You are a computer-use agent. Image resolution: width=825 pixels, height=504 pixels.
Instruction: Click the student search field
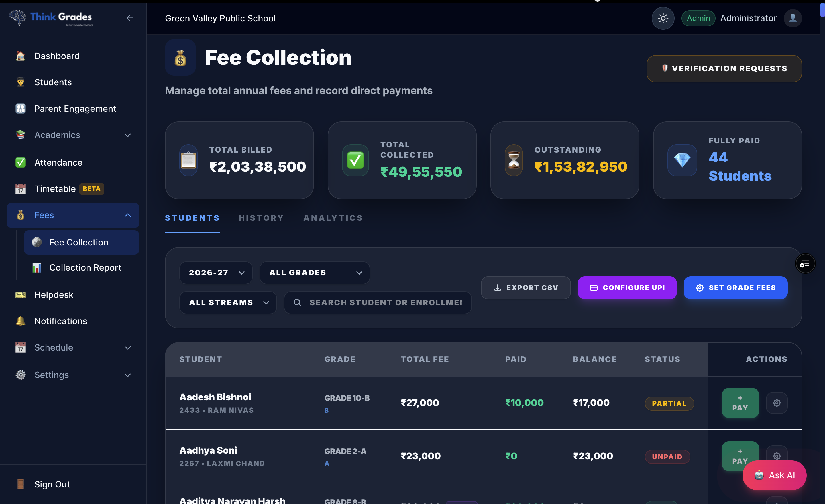tap(378, 302)
